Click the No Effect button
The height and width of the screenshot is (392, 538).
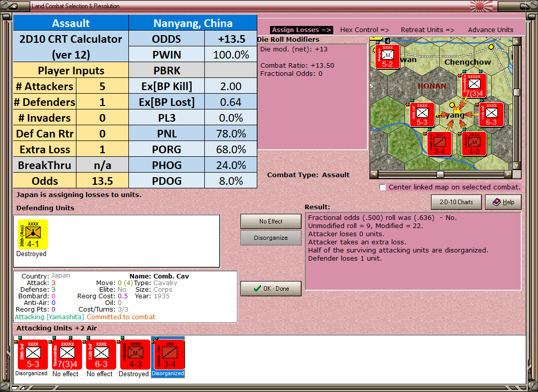point(271,221)
